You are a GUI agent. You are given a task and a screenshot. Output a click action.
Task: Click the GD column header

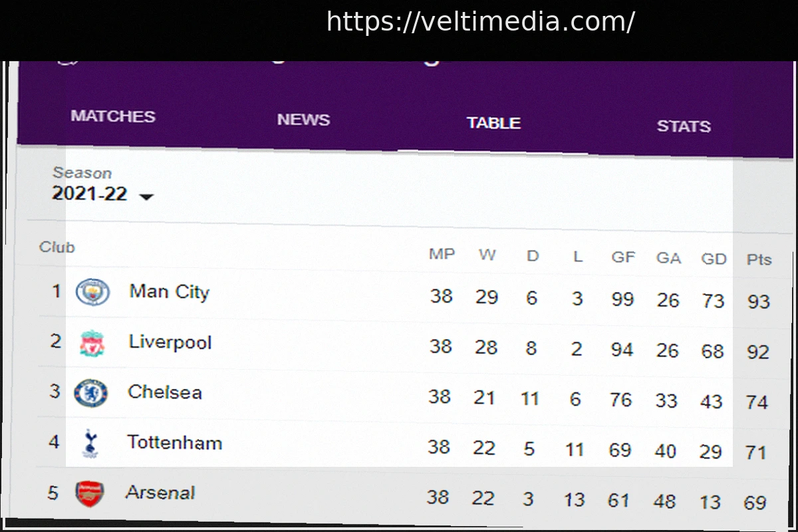tap(714, 259)
